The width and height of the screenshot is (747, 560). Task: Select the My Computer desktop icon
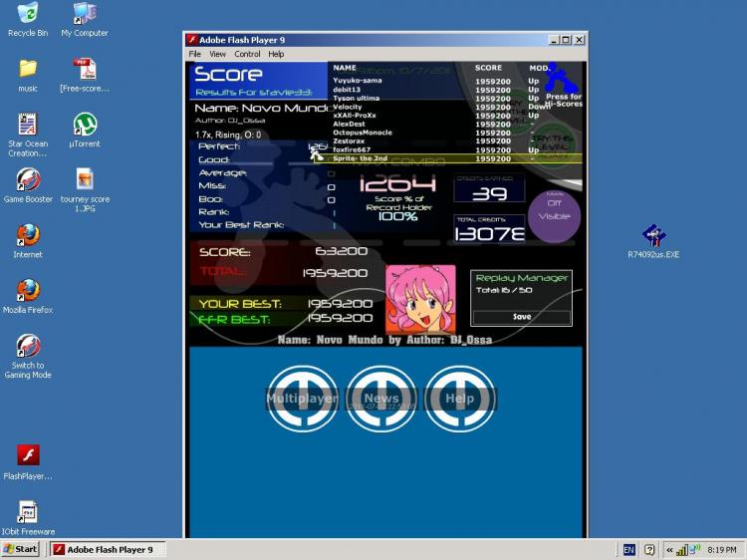click(85, 19)
